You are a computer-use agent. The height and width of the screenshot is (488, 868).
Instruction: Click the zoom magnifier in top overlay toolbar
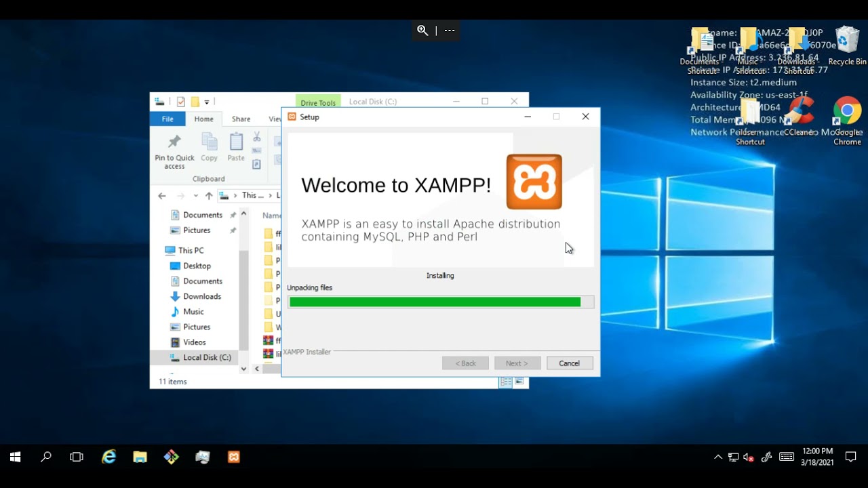(422, 30)
